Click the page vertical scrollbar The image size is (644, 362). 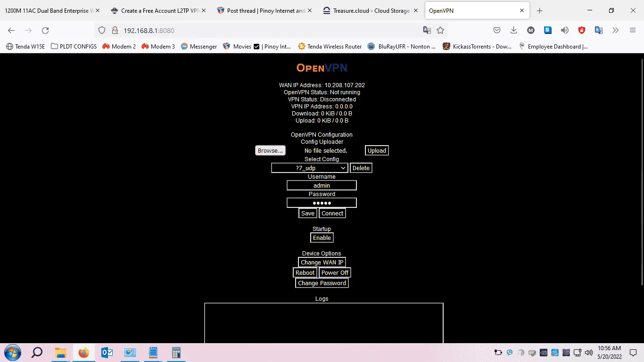(642, 172)
